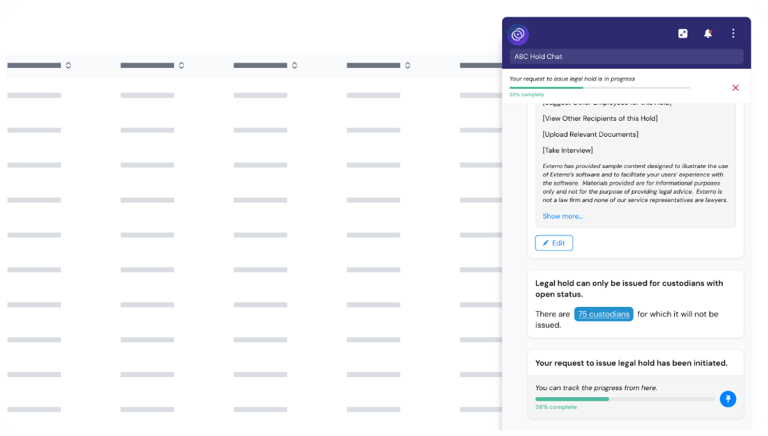Open the three-dot more options menu

[x=733, y=34]
